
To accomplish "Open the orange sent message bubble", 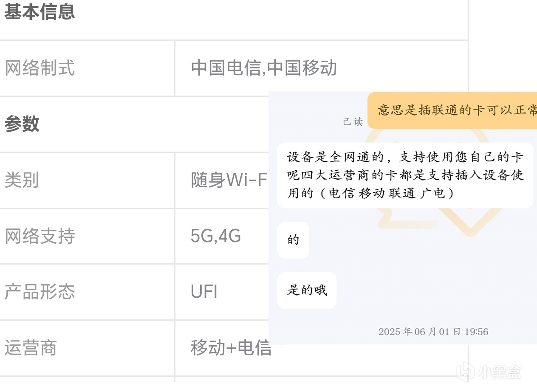I will tap(452, 110).
